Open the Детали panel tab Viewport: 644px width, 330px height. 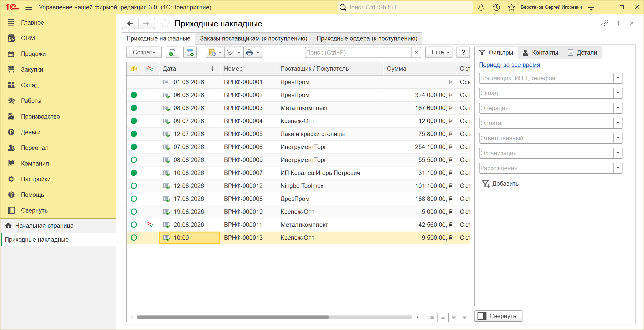582,53
